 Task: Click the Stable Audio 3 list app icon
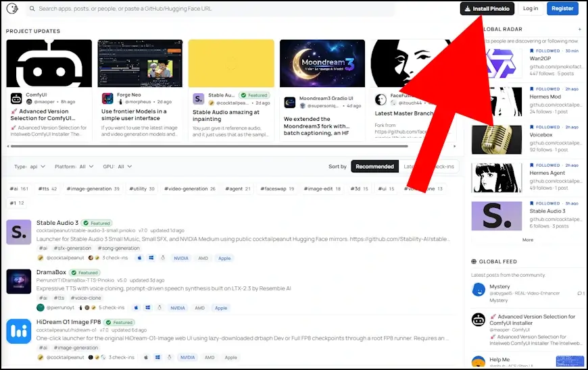coord(19,232)
